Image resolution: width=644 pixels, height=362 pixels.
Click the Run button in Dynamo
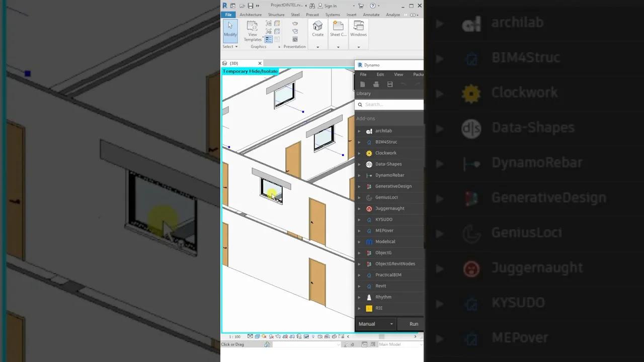tap(411, 324)
